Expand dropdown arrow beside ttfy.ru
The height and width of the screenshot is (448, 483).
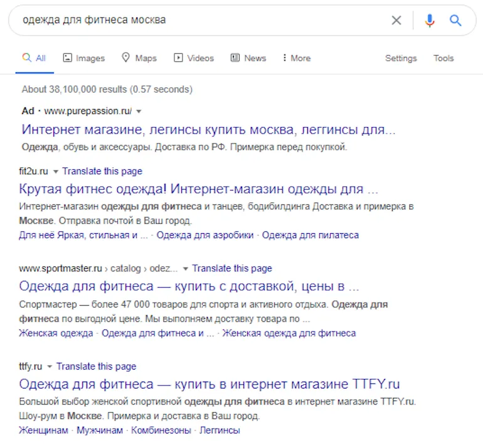[x=50, y=367]
